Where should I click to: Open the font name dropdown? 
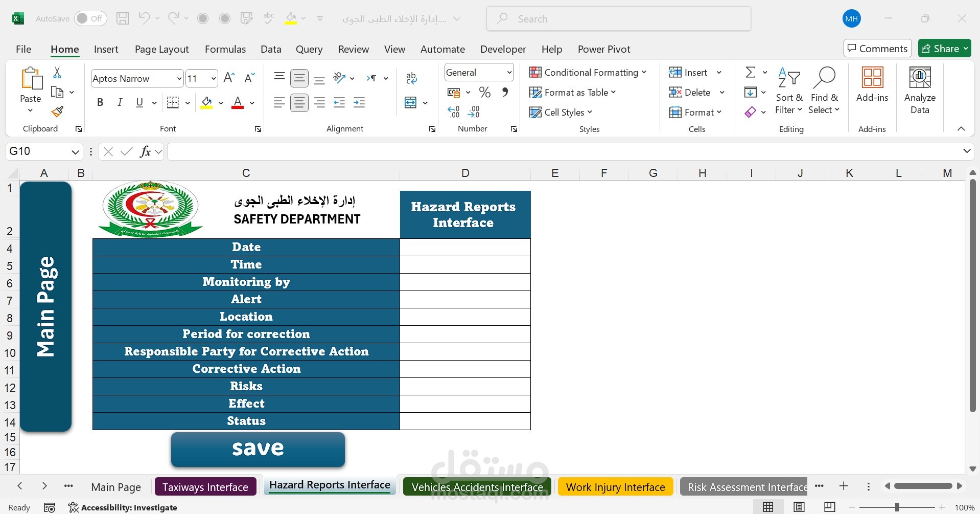click(179, 79)
